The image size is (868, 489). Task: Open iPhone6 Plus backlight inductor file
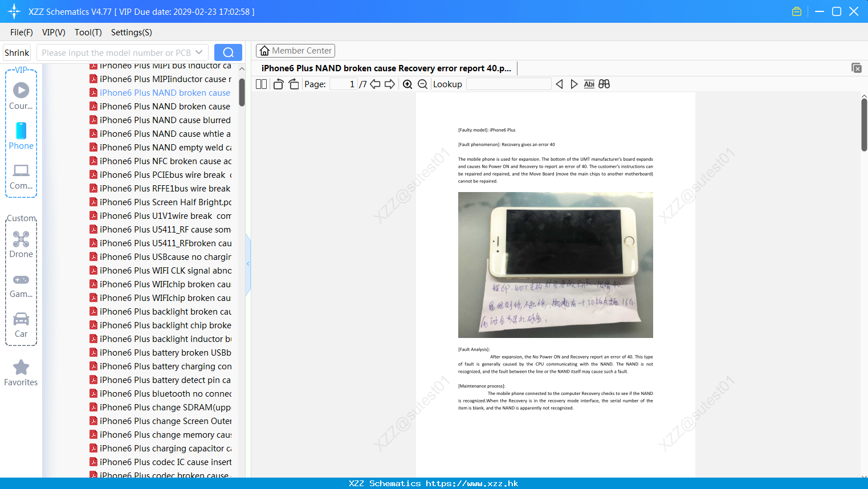(160, 339)
